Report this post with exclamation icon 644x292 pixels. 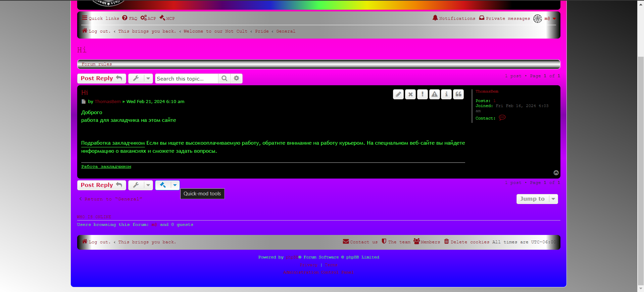[x=422, y=94]
